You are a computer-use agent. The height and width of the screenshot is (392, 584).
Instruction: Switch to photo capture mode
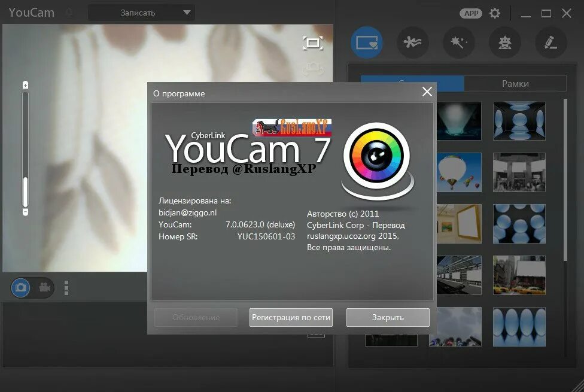click(x=20, y=288)
